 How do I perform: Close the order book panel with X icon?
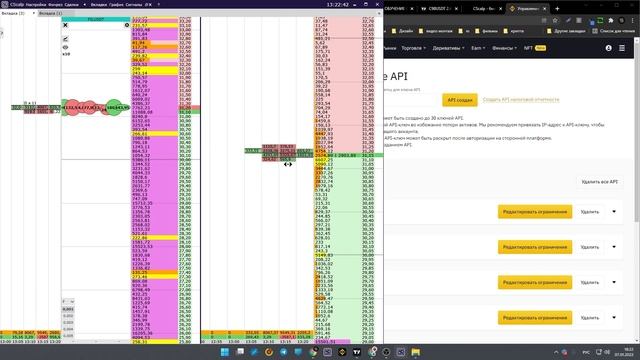65,25
